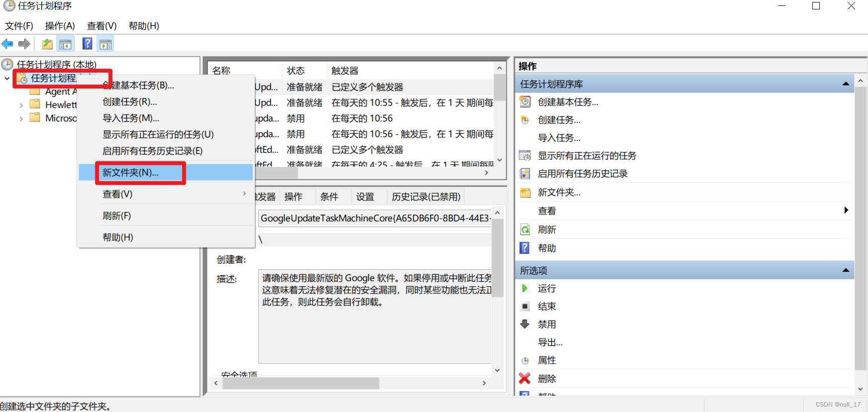Choose 启用所有任务历史记录(E) in context menu
The image size is (868, 412).
(166, 151)
